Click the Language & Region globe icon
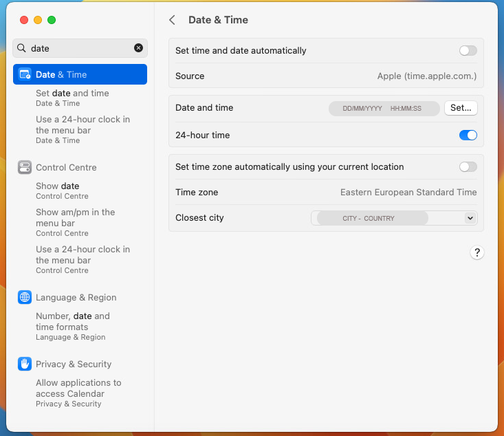504x436 pixels. pos(25,297)
